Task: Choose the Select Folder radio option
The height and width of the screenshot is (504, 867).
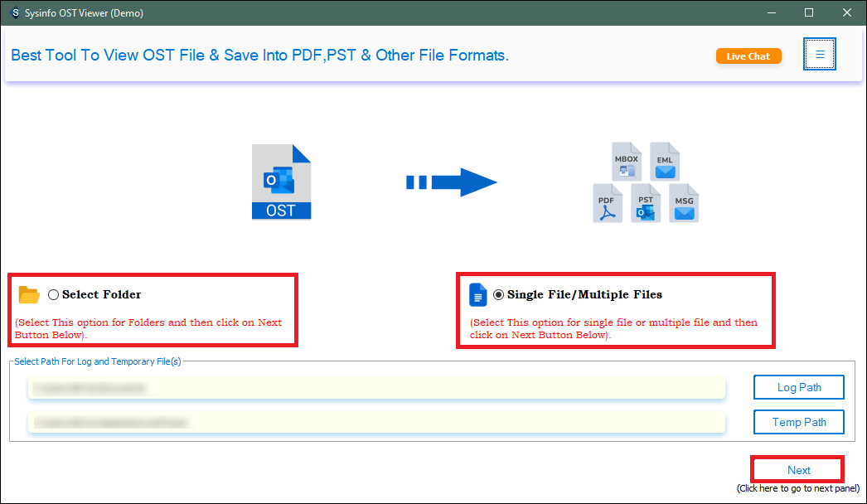Action: (53, 295)
